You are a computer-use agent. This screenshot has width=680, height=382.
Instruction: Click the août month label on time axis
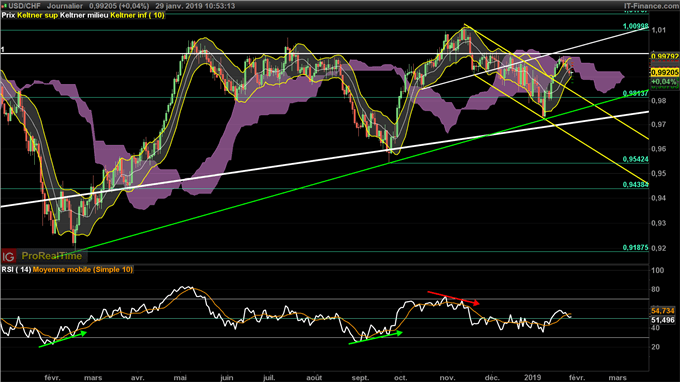[x=314, y=378]
